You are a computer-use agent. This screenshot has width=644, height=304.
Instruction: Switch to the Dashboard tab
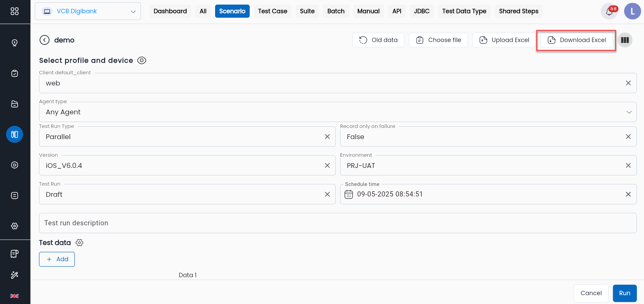(170, 11)
